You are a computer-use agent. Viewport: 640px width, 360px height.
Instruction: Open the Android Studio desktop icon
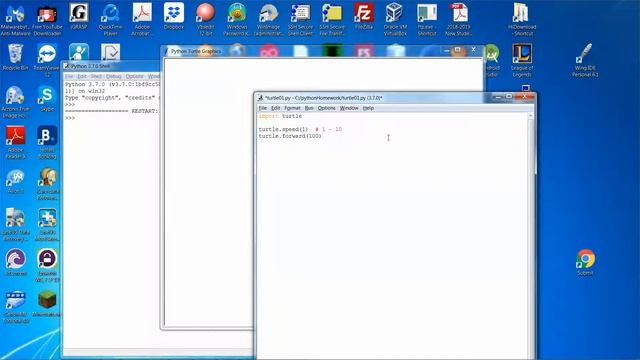(492, 60)
